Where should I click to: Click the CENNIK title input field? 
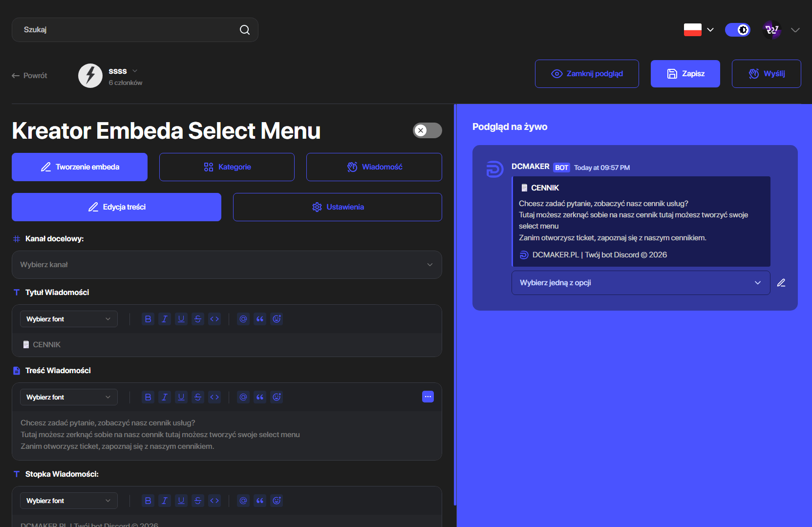click(x=227, y=345)
